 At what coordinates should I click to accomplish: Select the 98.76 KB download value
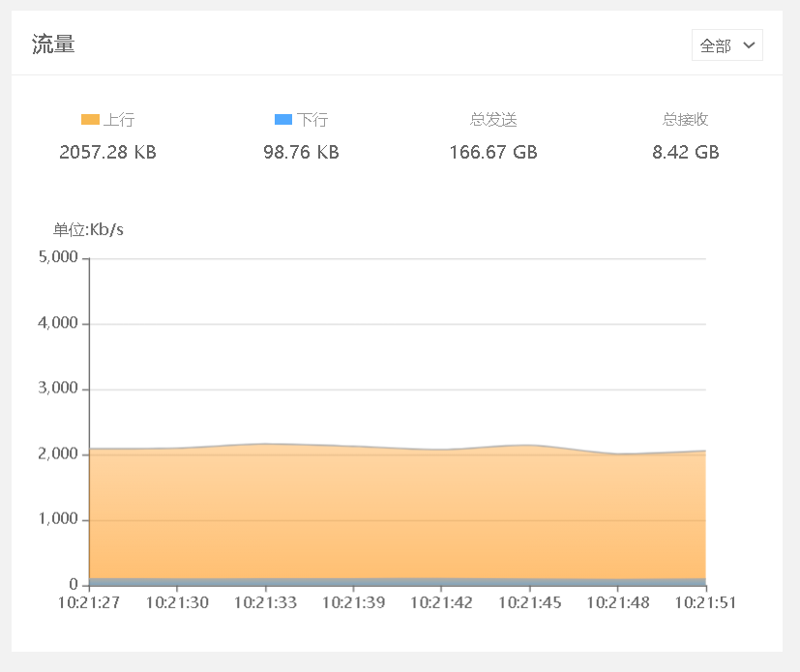tap(301, 152)
